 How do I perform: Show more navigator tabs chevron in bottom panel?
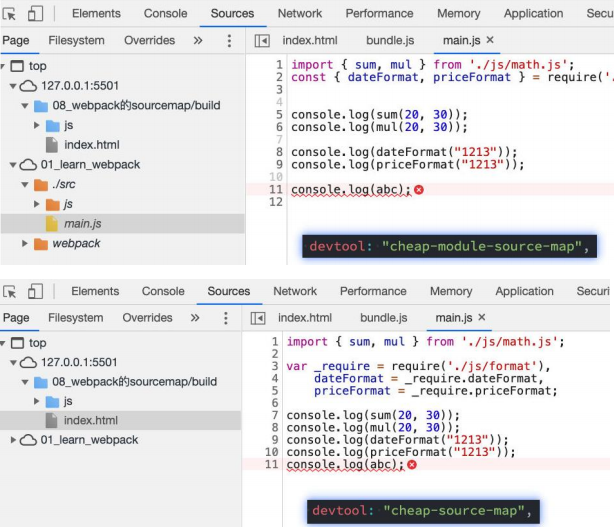[x=195, y=318]
